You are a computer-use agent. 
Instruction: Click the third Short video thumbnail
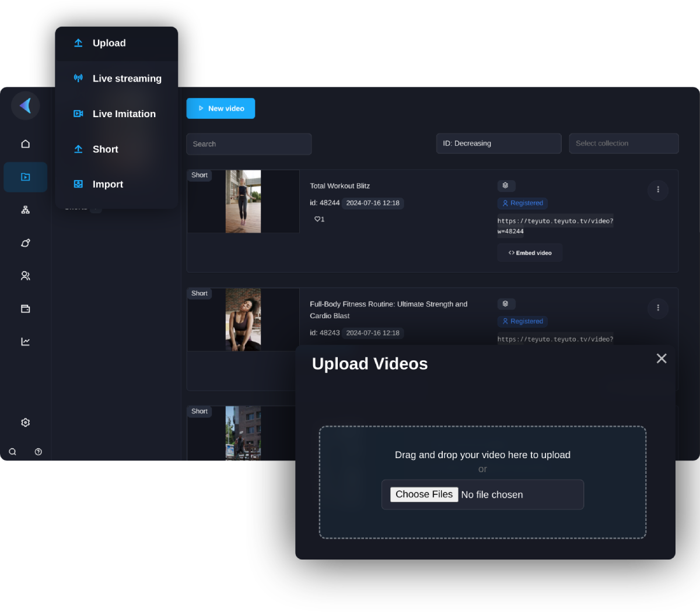click(243, 433)
